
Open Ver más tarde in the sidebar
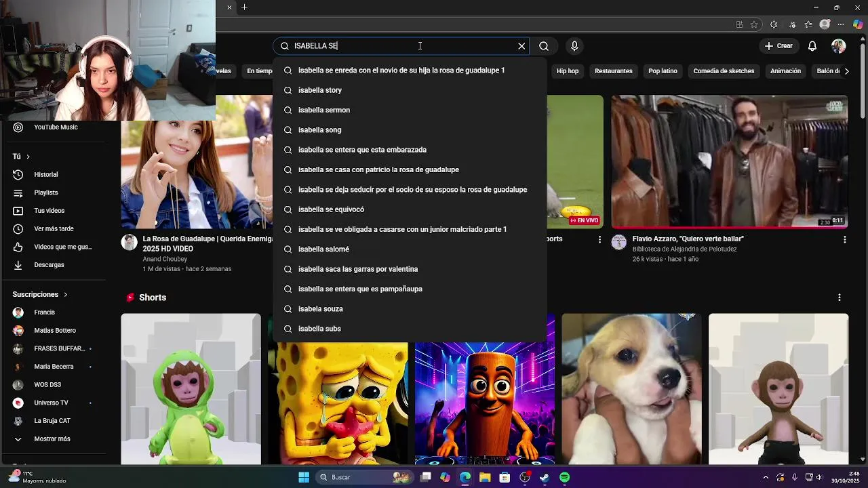click(54, 229)
